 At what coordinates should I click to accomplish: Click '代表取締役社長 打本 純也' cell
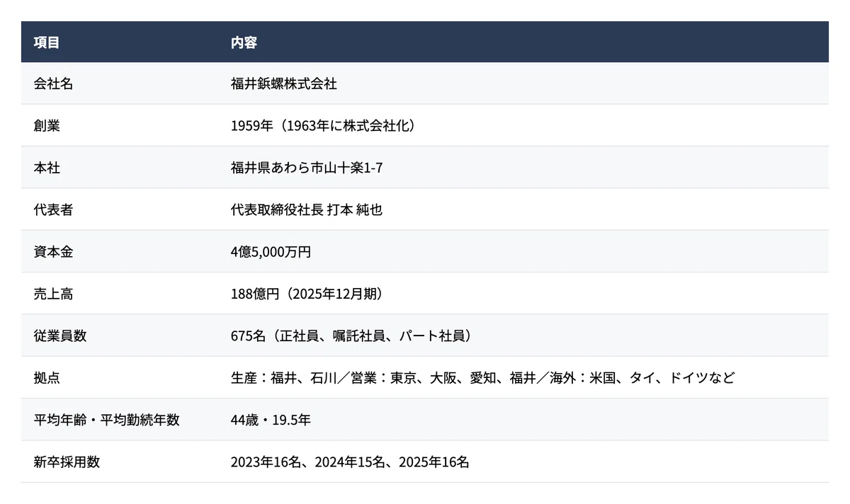pos(307,210)
